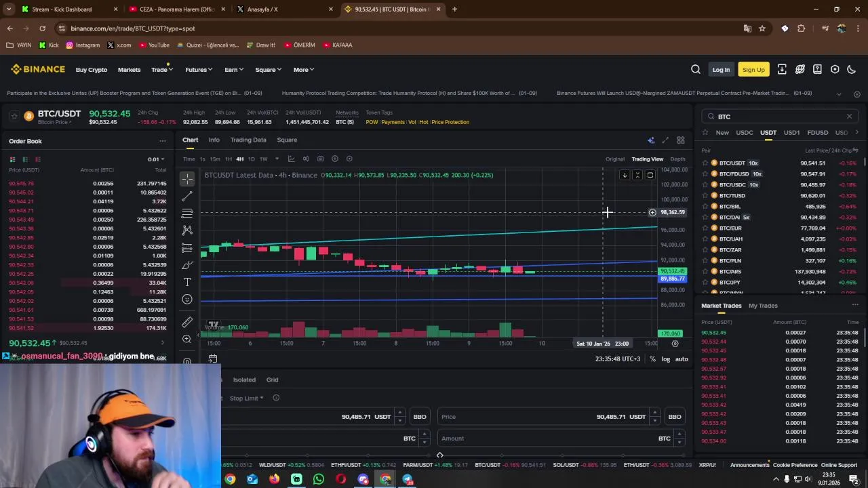Open the emoji icons tool
The height and width of the screenshot is (488, 868).
click(x=187, y=299)
